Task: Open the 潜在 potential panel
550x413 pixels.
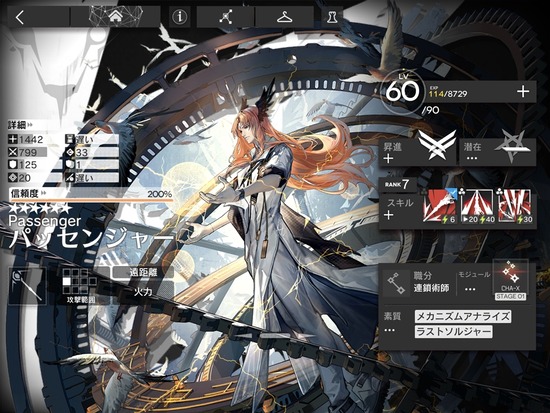Action: (497, 151)
